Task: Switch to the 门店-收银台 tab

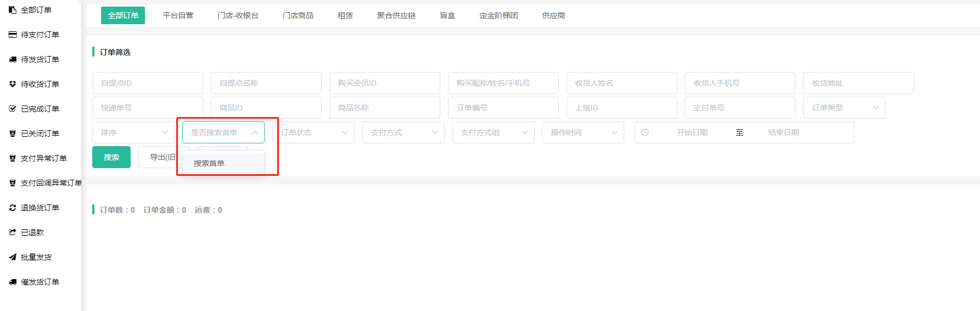Action: click(238, 15)
